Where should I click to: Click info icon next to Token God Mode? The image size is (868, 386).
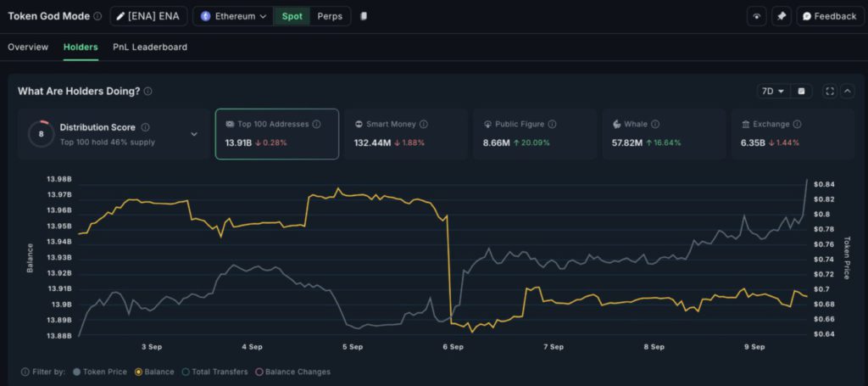(97, 16)
